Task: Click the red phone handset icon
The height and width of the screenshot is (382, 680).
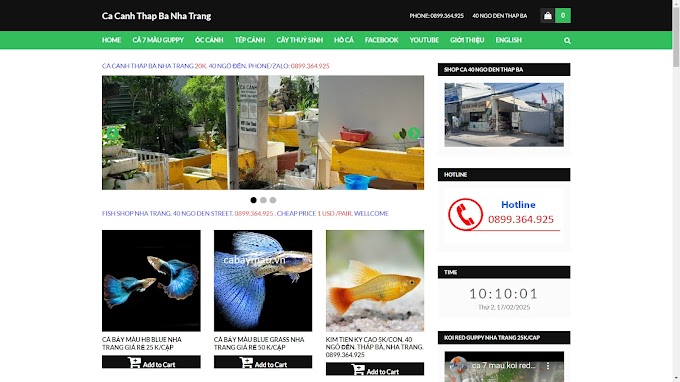Action: (x=465, y=215)
